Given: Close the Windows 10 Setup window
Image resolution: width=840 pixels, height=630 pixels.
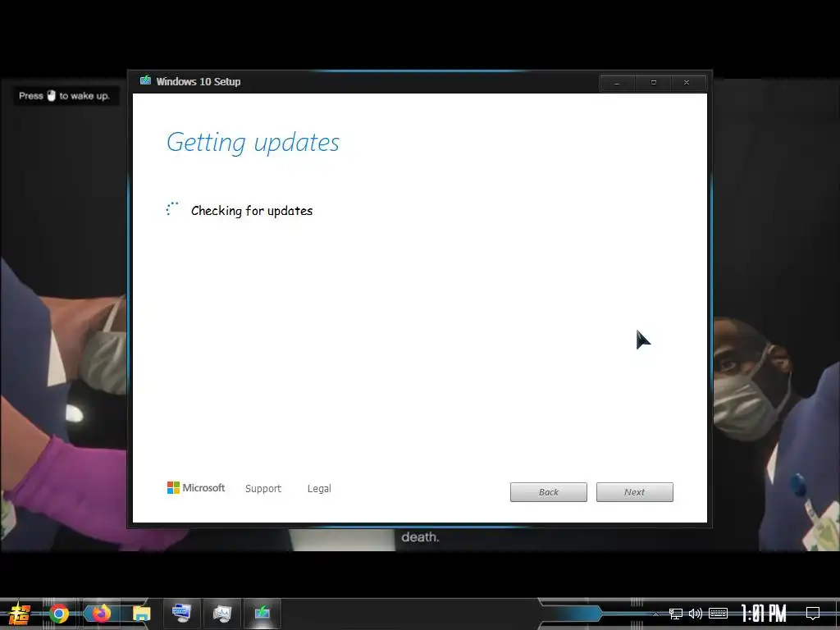Looking at the screenshot, I should [687, 83].
